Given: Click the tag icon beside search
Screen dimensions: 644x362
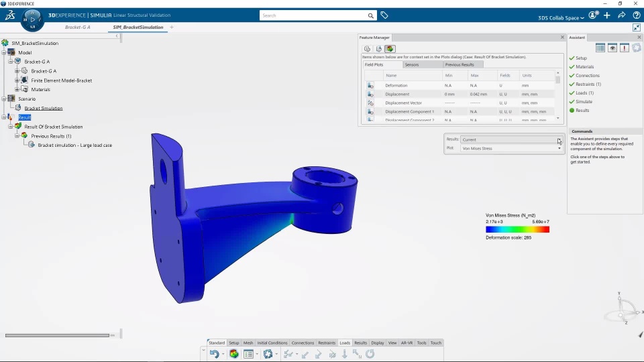Looking at the screenshot, I should click(x=384, y=15).
